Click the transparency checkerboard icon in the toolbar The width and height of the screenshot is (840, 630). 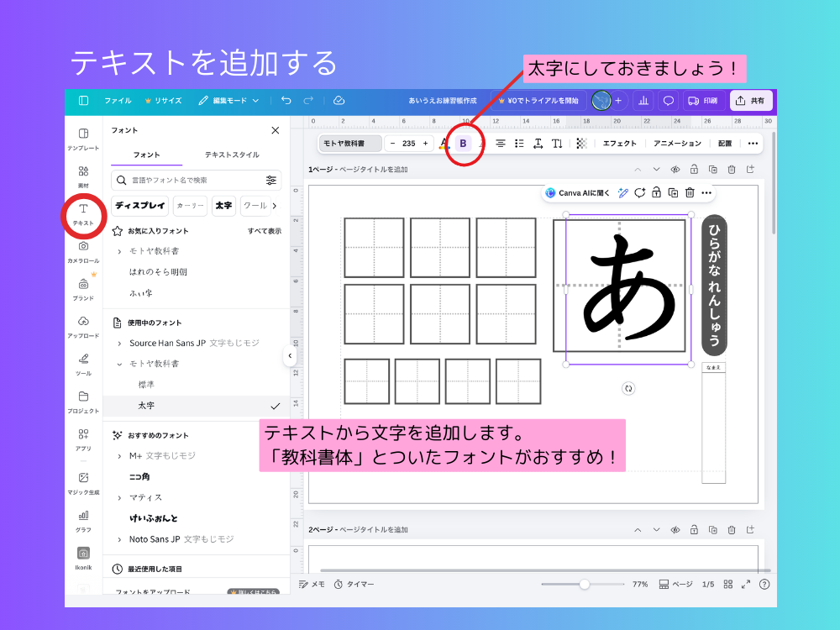tap(582, 144)
